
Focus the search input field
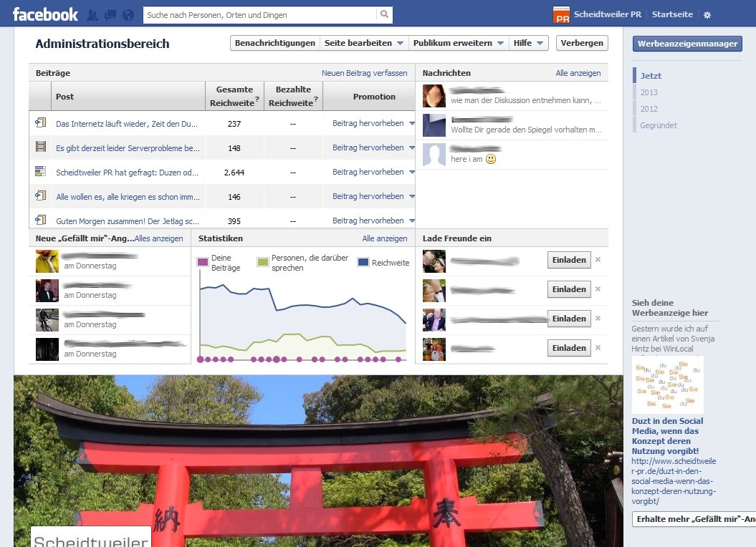click(260, 15)
